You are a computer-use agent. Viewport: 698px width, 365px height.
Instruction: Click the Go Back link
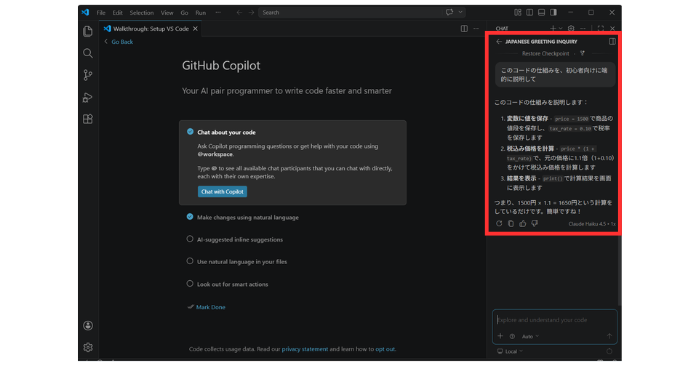[x=122, y=42]
